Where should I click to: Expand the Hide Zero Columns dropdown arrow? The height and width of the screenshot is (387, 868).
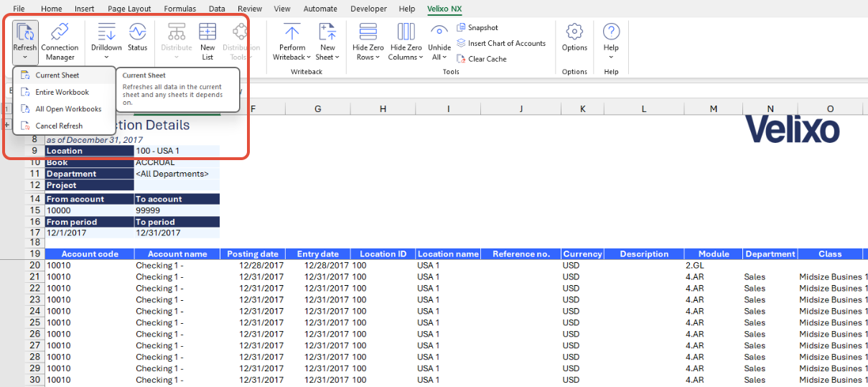(x=421, y=57)
